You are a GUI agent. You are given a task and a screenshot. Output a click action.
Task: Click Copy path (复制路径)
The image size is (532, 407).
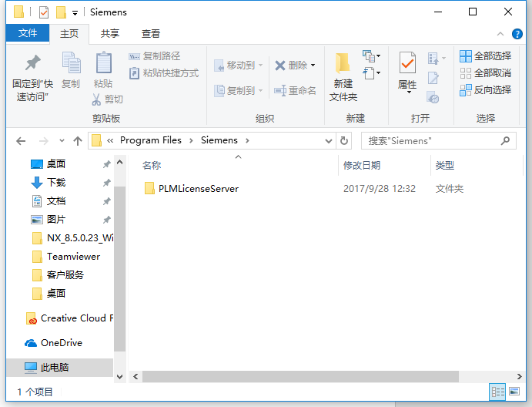155,56
